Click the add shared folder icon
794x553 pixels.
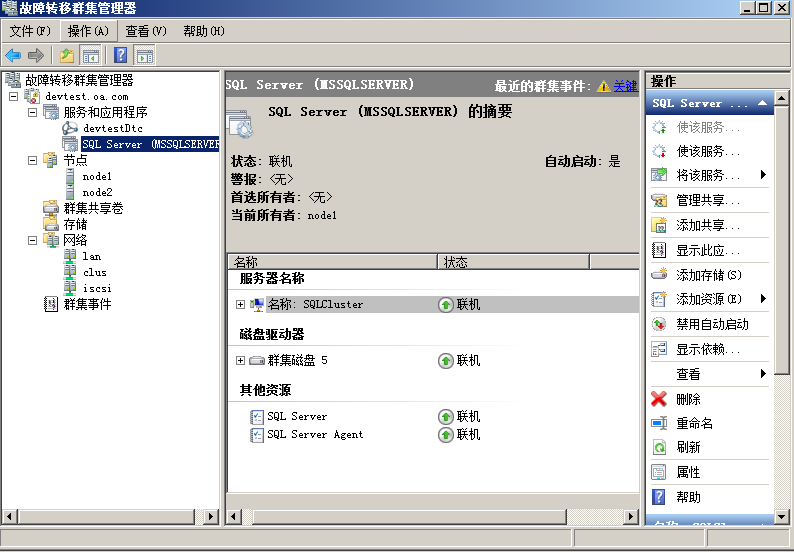(659, 225)
